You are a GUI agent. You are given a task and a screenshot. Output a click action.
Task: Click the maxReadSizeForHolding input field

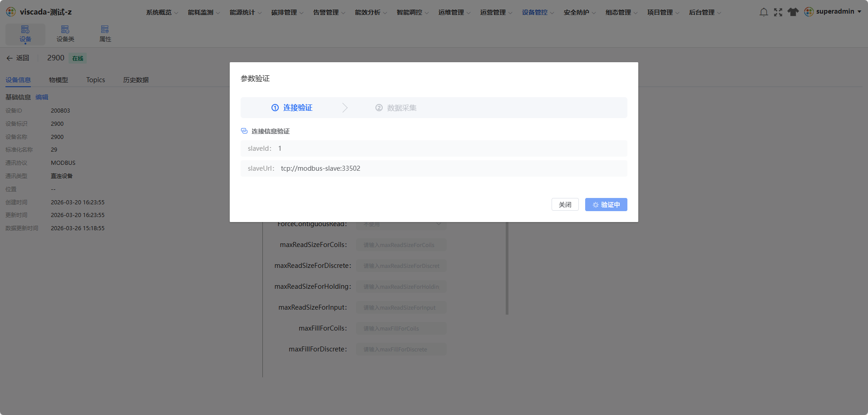[x=401, y=287]
